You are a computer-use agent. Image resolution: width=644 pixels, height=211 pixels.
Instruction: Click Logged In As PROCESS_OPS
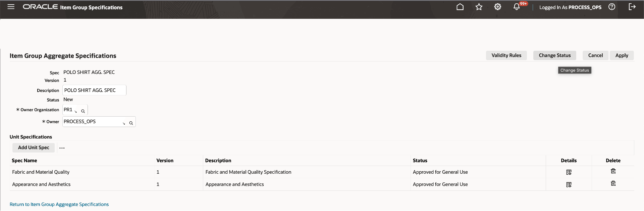click(570, 7)
